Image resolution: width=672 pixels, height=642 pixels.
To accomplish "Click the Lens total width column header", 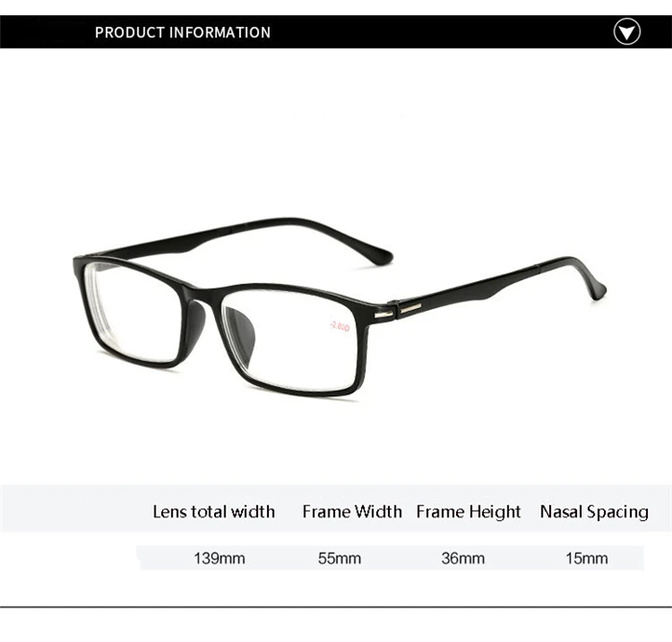I will [x=214, y=511].
